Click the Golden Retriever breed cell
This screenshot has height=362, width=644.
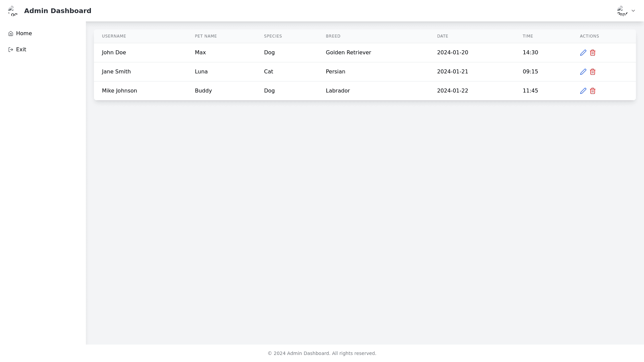348,53
